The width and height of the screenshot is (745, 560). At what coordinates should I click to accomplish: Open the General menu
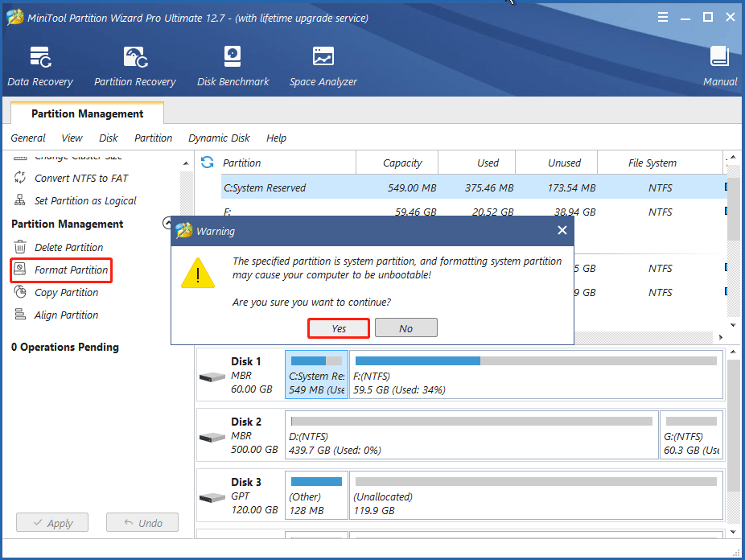[x=28, y=138]
